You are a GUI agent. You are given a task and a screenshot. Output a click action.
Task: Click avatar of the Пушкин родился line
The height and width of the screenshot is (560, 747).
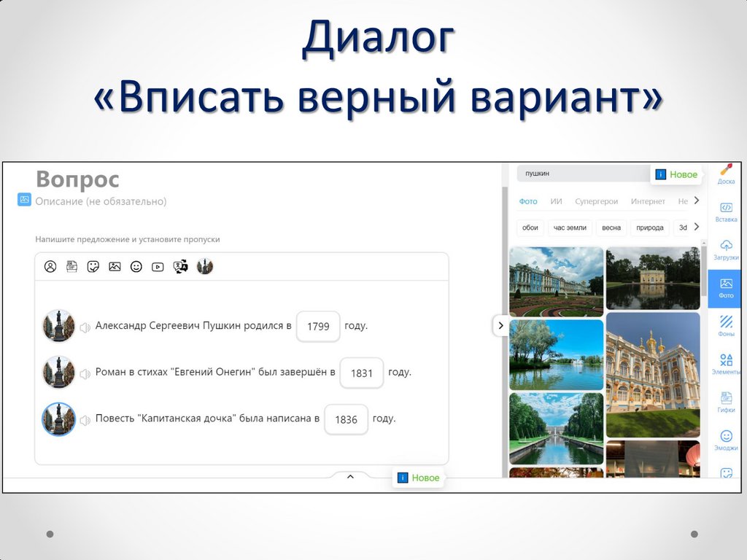pos(58,326)
